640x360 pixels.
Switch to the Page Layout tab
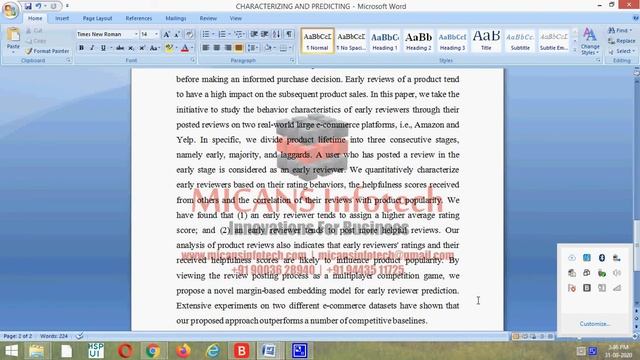pyautogui.click(x=97, y=18)
